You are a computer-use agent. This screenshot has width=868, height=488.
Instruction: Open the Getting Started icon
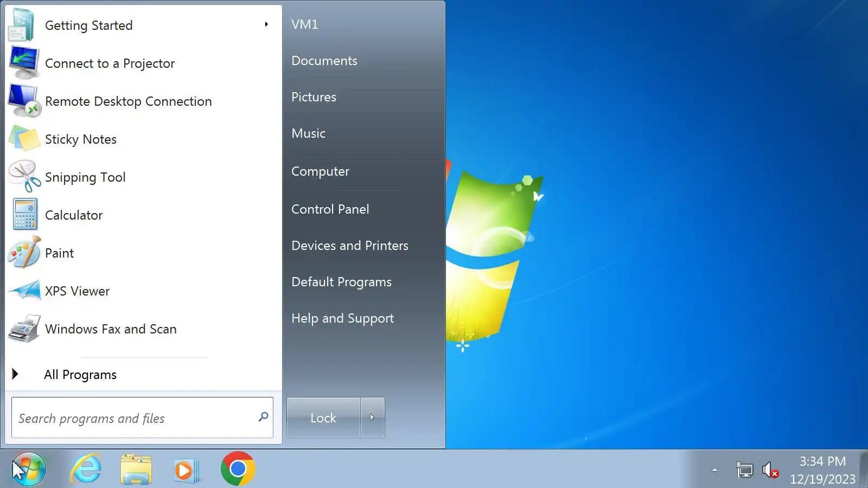[x=22, y=25]
